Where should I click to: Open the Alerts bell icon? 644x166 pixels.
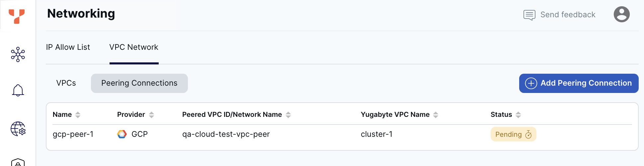(x=18, y=90)
